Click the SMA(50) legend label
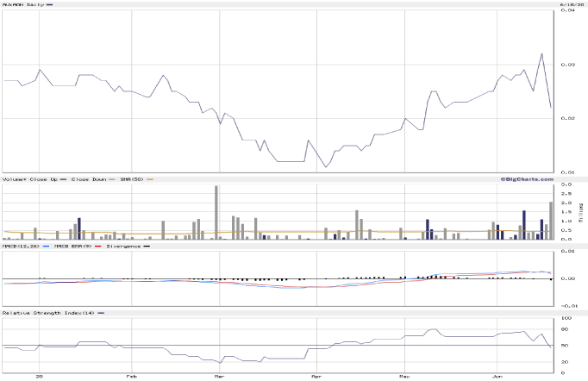The image size is (588, 381). (x=131, y=179)
